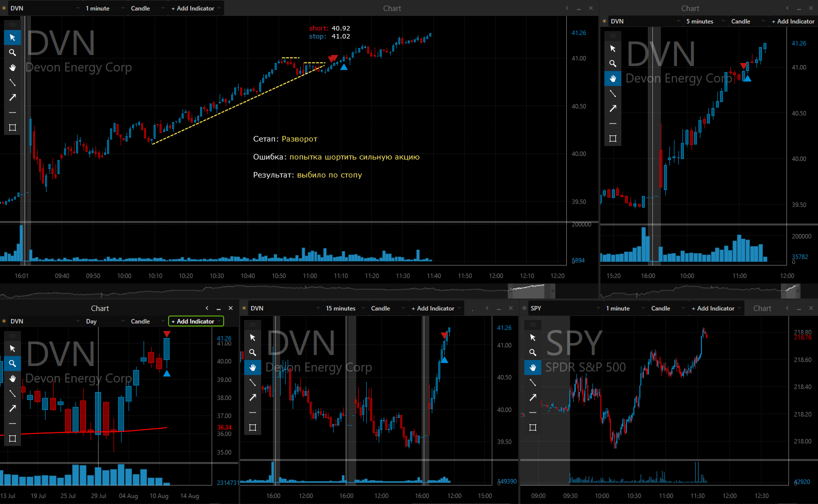This screenshot has height=504, width=818.
Task: Select magnifier tool in DVN Day chart
Action: pos(13,363)
